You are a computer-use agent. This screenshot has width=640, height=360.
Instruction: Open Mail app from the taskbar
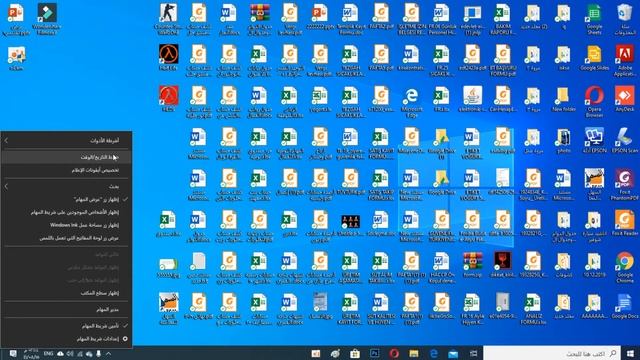click(453, 353)
